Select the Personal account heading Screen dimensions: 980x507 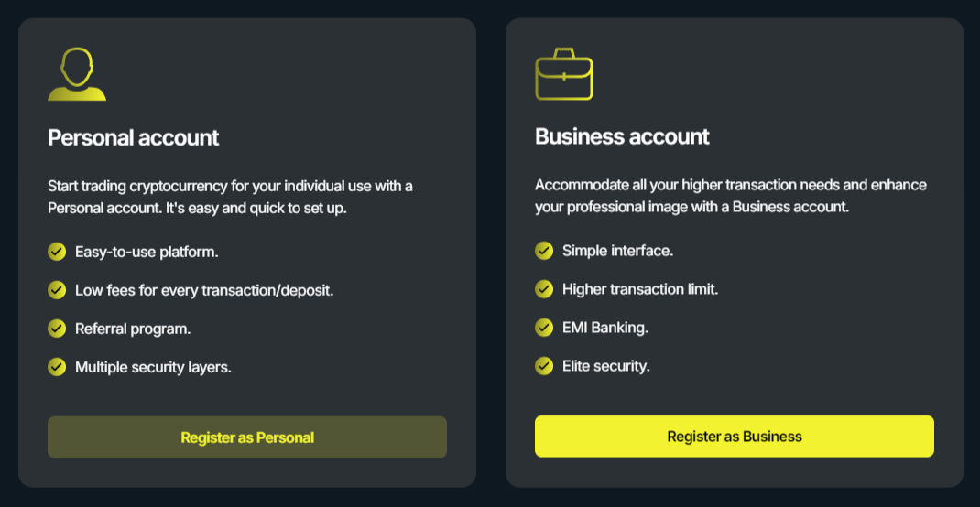click(134, 138)
